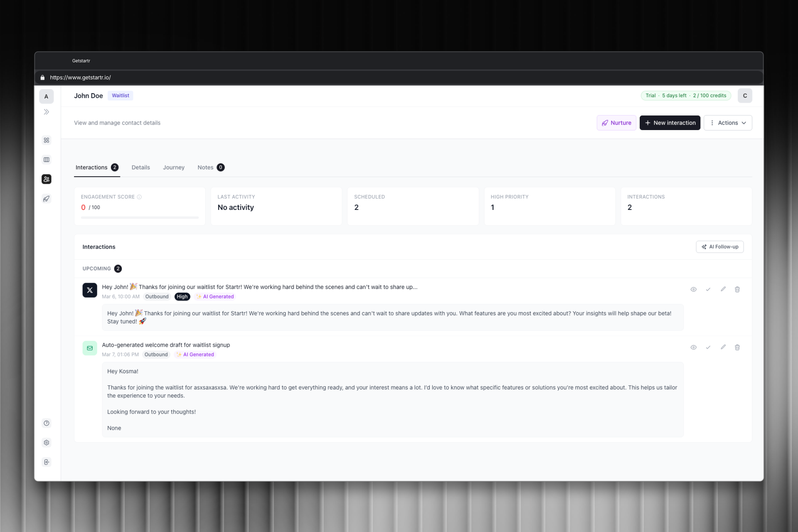Click the rocket icon in sidebar
This screenshot has height=532, width=798.
(x=47, y=199)
